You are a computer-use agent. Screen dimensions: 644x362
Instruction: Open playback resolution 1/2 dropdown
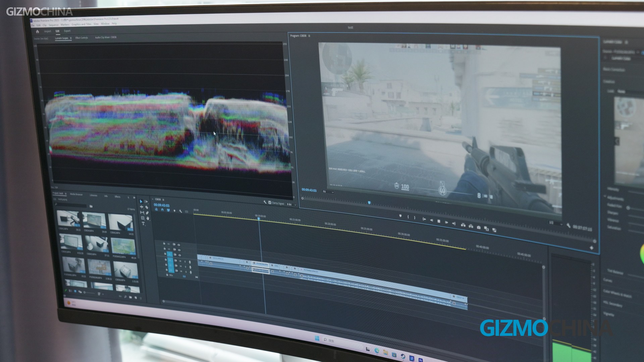click(556, 224)
